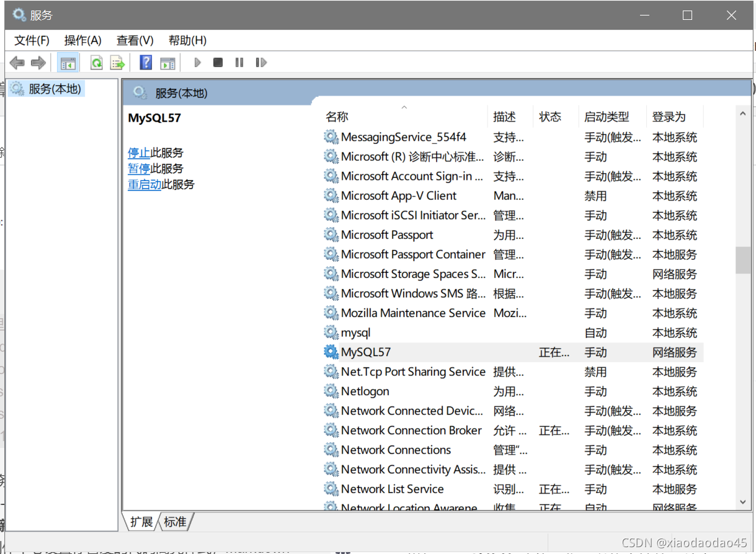Image resolution: width=756 pixels, height=554 pixels.
Task: Select Microsoft Passport Container row
Action: pyautogui.click(x=514, y=254)
